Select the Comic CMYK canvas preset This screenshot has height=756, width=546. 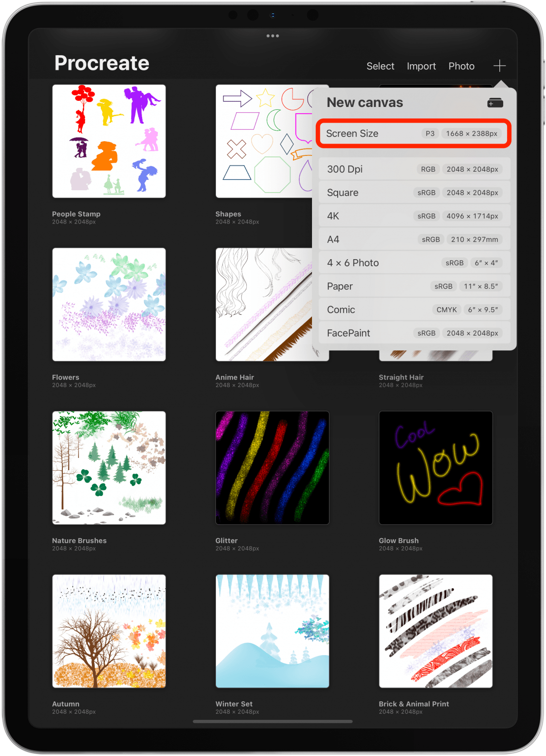click(x=414, y=310)
